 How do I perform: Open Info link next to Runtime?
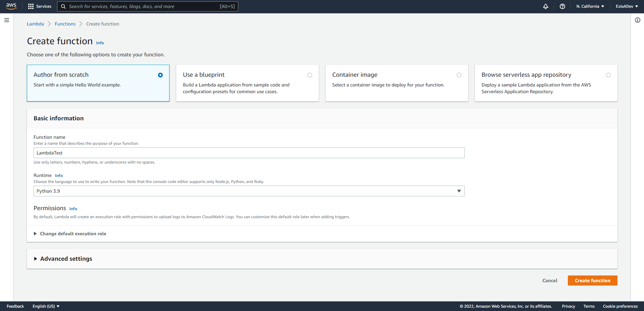point(59,176)
